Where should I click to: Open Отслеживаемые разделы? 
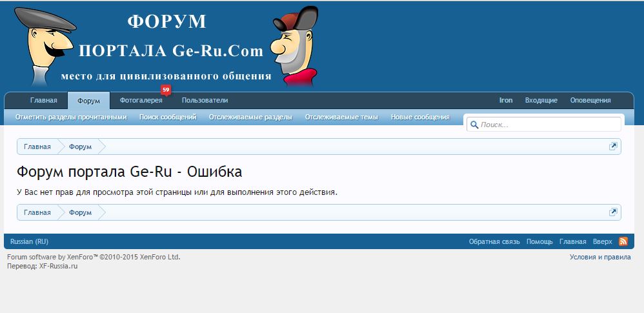click(250, 117)
